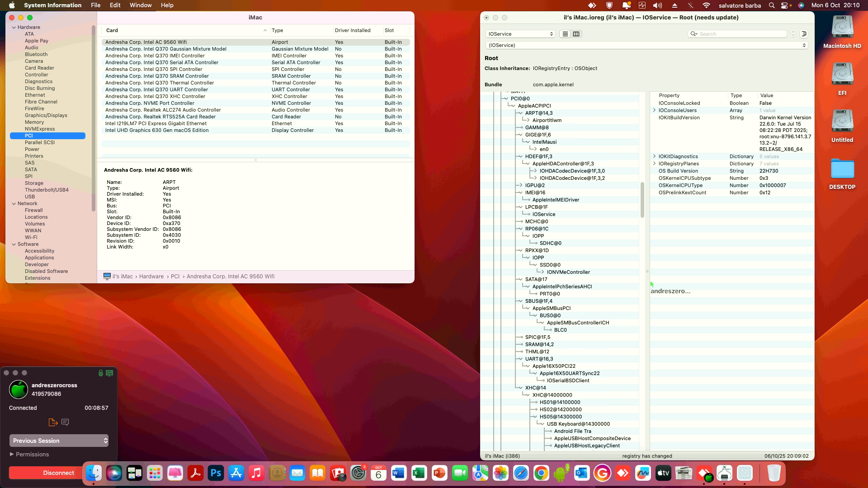Collapse the Network section in System Information sidebar

(x=14, y=204)
